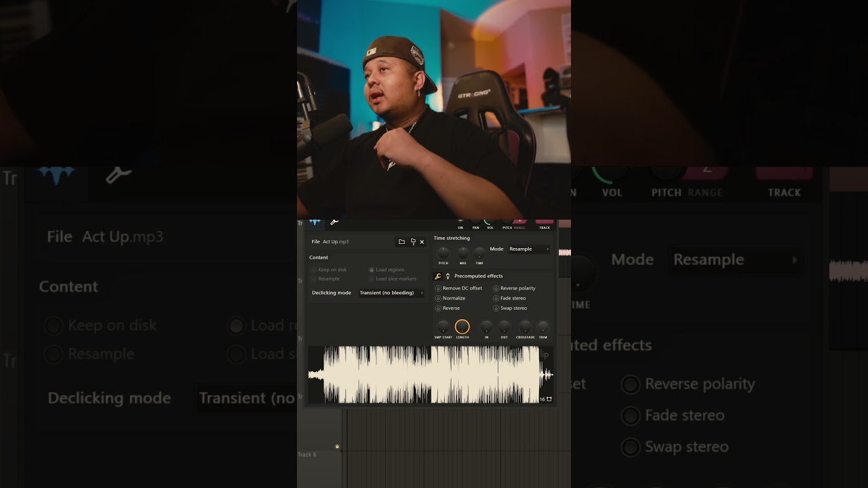The width and height of the screenshot is (868, 488).
Task: Click the fade IN knob
Action: pyautogui.click(x=486, y=327)
